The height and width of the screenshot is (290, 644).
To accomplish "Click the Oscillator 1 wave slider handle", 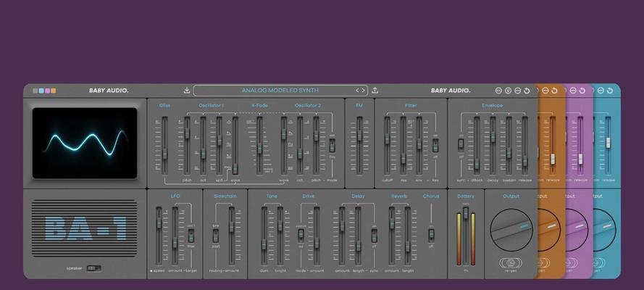I will pos(235,169).
